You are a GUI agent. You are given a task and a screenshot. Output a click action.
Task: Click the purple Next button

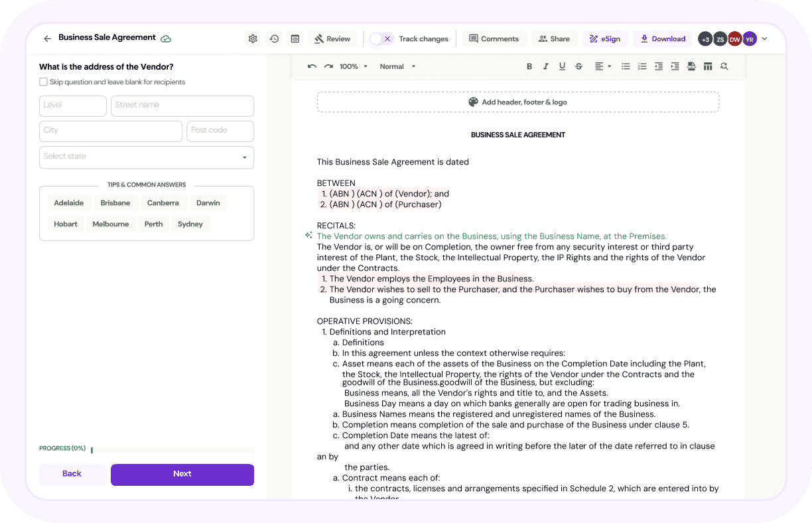coord(182,474)
